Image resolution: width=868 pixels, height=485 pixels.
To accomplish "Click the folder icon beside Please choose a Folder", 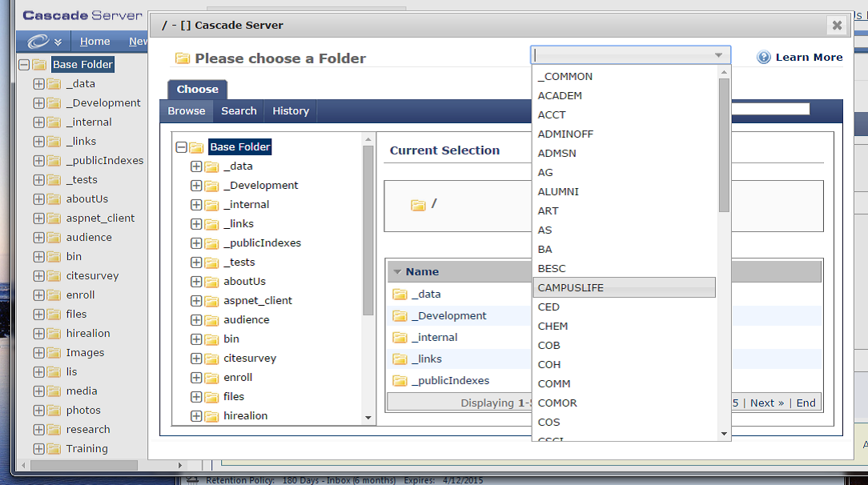I will [x=182, y=58].
